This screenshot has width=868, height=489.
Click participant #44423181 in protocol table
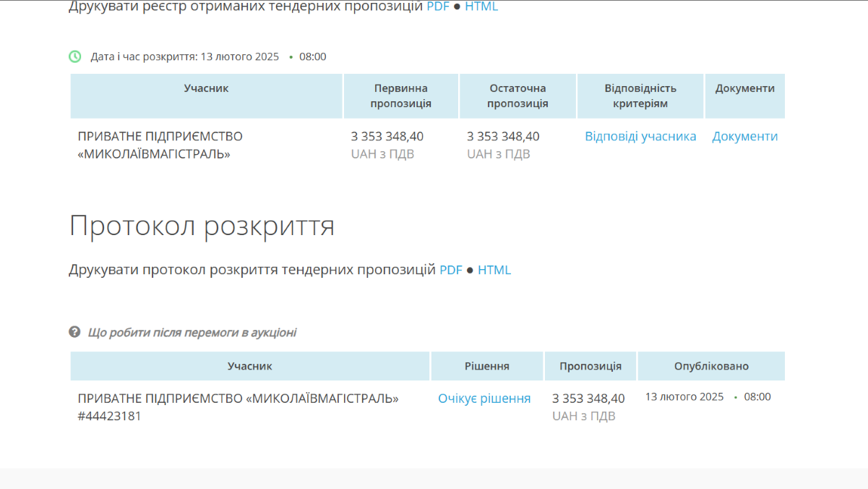point(238,407)
